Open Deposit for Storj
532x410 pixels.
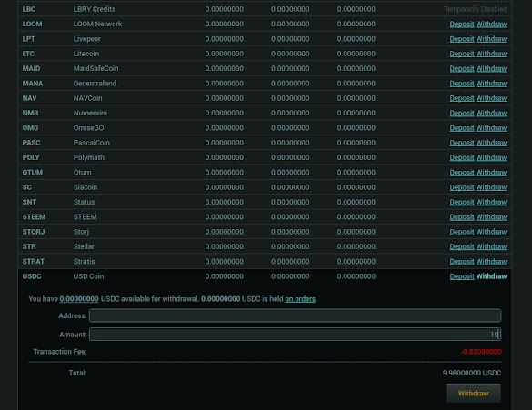pyautogui.click(x=462, y=232)
